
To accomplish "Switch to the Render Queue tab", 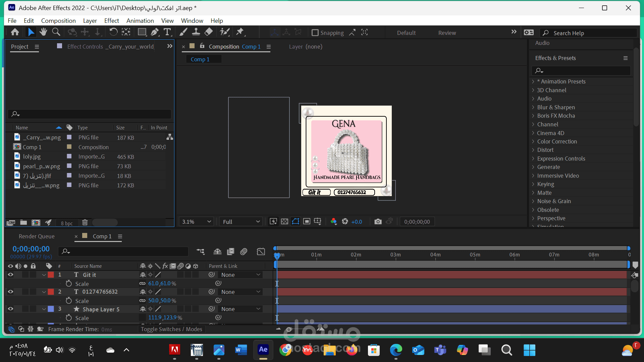I will pos(37,236).
